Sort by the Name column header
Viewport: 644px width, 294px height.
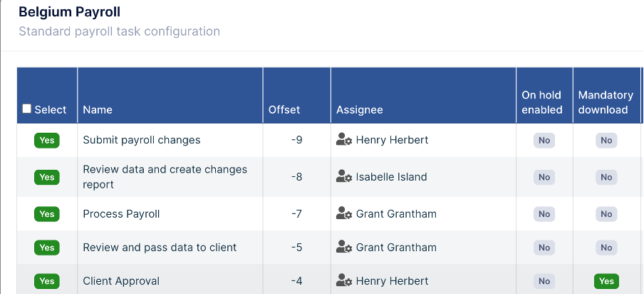98,110
